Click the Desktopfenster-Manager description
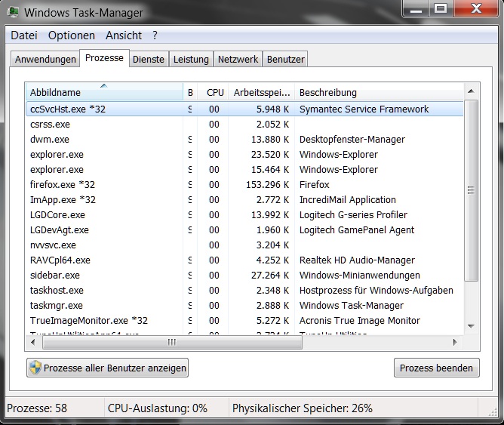Screen dimensions: 504x425 point(352,139)
